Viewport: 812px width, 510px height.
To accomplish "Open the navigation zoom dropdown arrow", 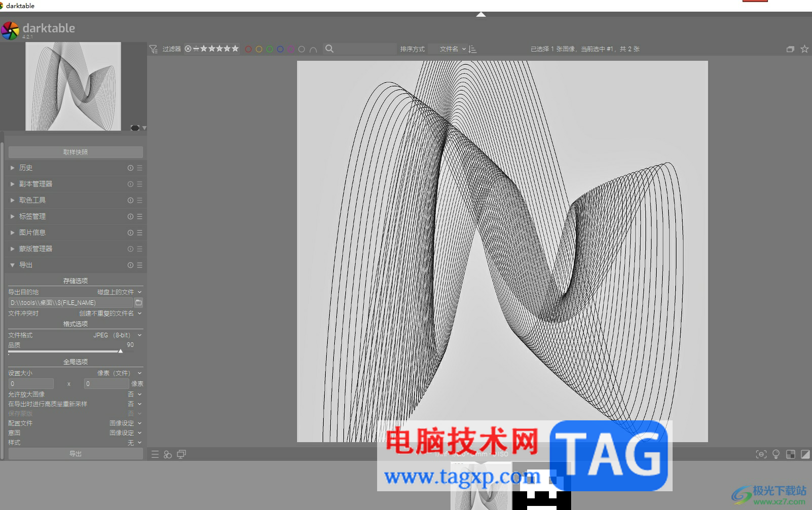I will point(144,128).
